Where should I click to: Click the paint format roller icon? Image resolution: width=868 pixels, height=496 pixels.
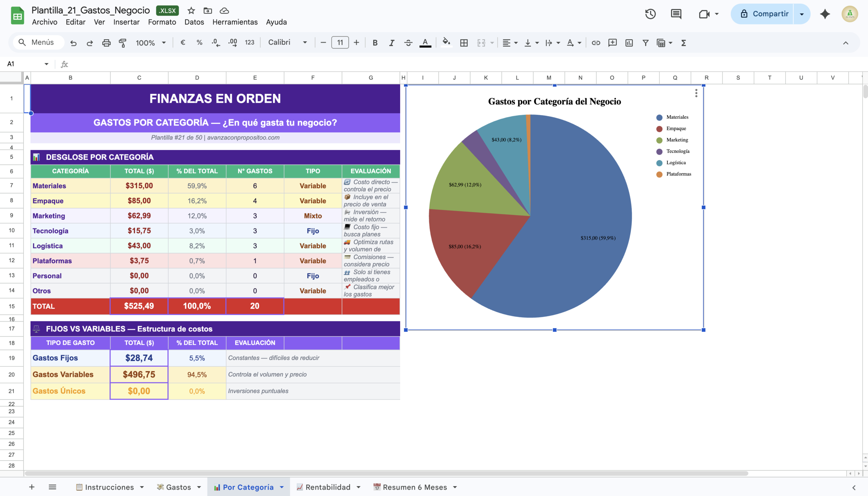pyautogui.click(x=122, y=43)
